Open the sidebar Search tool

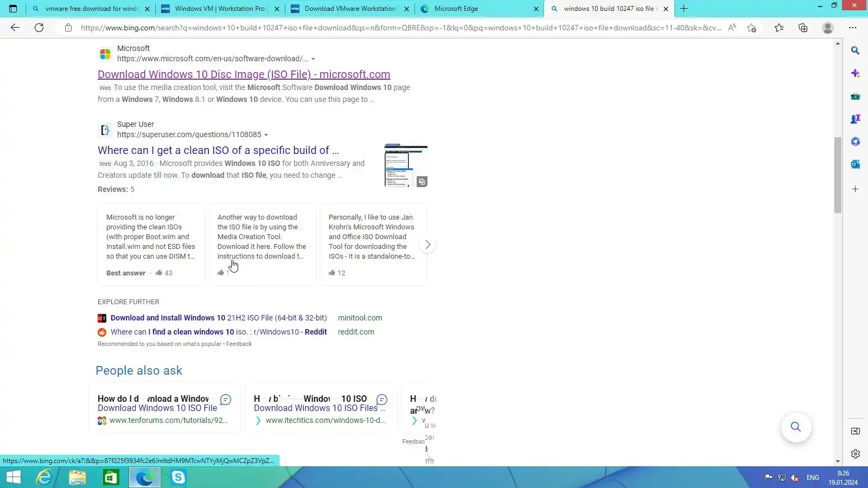click(856, 50)
